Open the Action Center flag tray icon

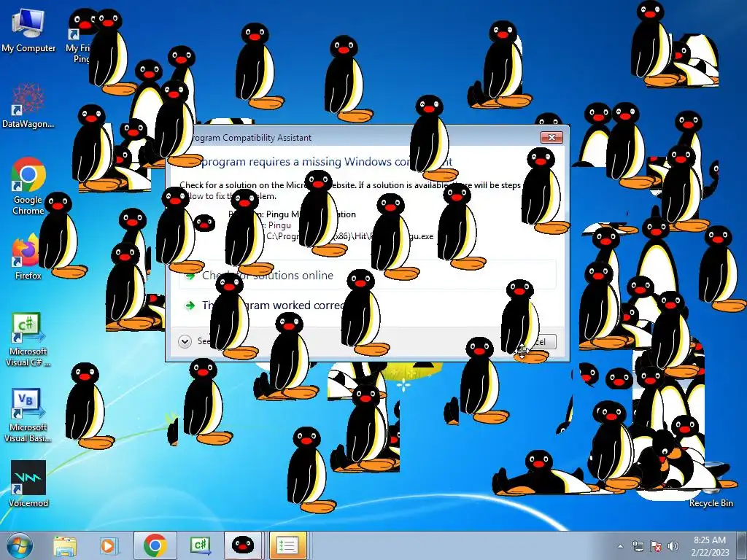point(656,546)
